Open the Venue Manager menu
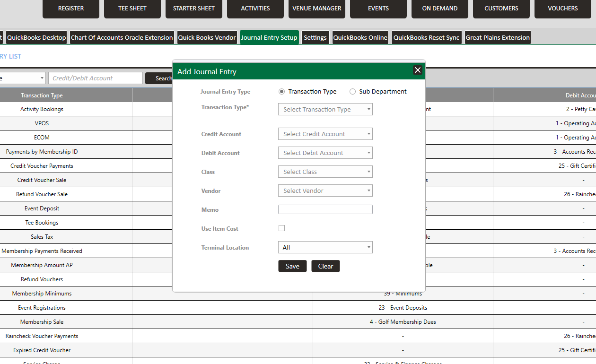The height and width of the screenshot is (364, 596). pyautogui.click(x=317, y=9)
